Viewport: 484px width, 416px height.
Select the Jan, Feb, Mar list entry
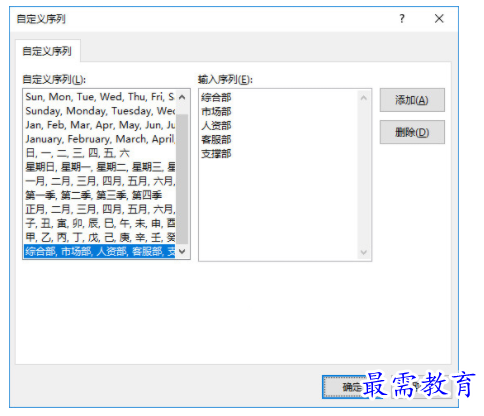tap(100, 125)
